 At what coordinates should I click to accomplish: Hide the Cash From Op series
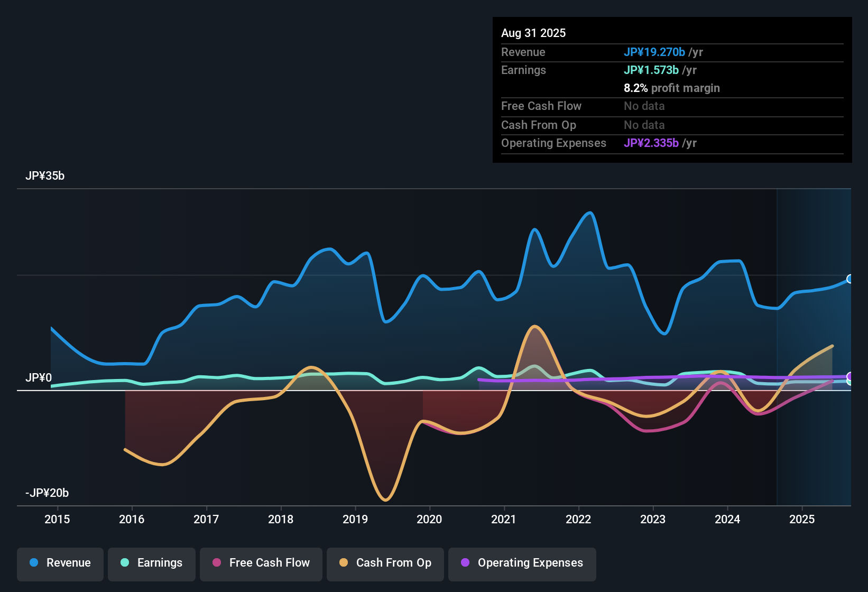click(x=385, y=563)
